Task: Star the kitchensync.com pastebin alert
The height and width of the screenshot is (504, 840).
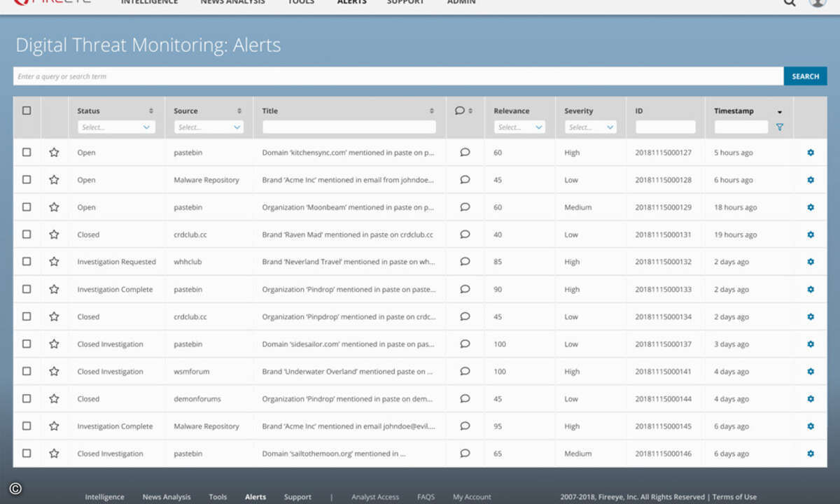Action: (x=54, y=153)
